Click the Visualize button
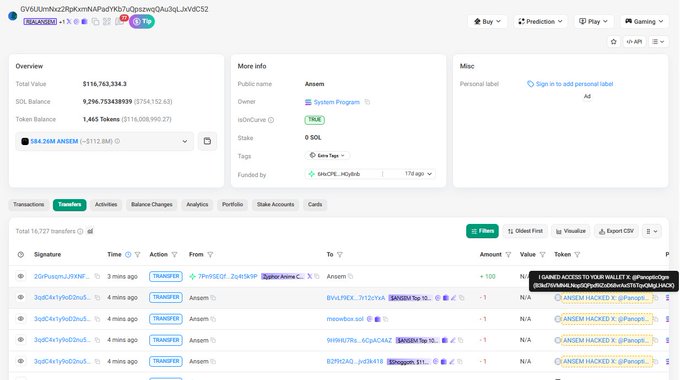This screenshot has width=680, height=380. [x=571, y=231]
